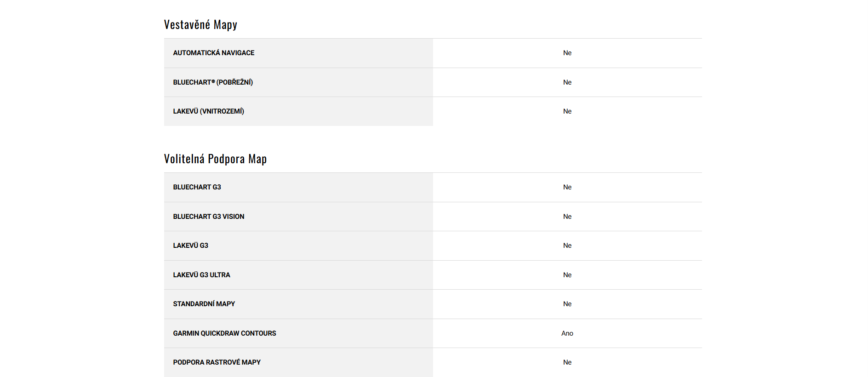Click the LAKEVÜ G3 row label

(191, 246)
